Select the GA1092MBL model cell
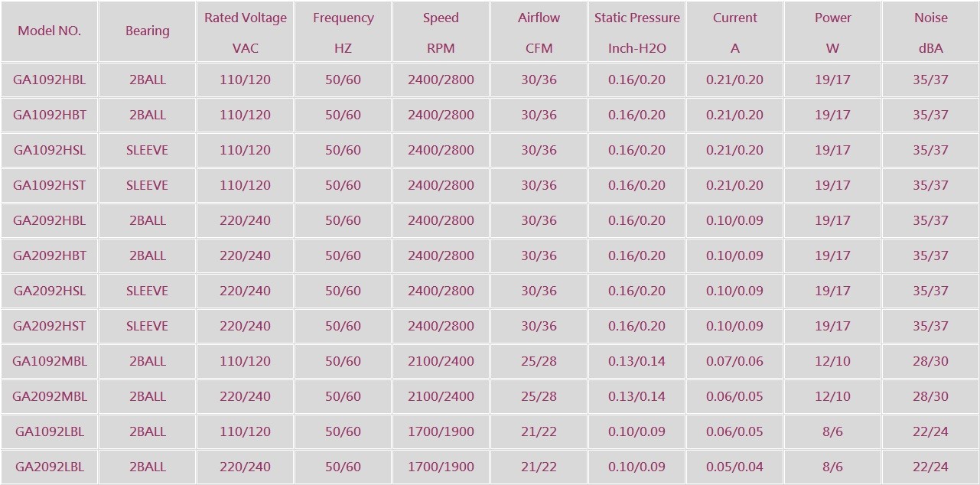This screenshot has height=485, width=980. coord(50,361)
